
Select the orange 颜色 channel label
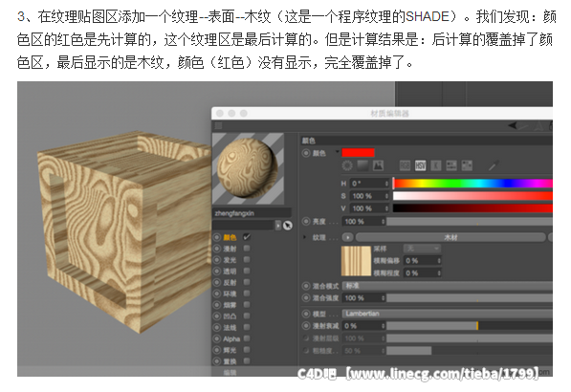pos(230,237)
